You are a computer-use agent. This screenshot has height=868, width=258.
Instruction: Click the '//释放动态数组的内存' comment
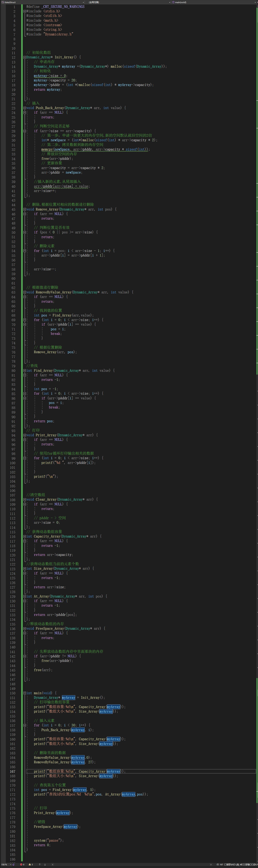45,624
